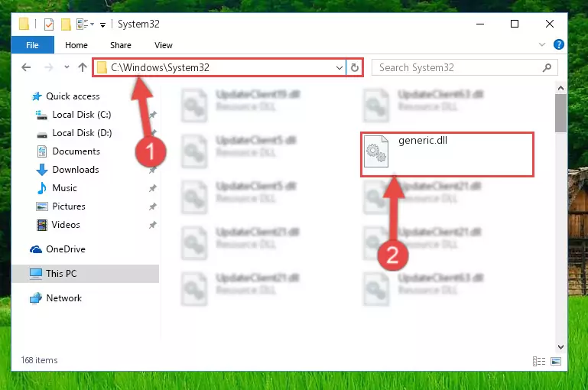This screenshot has width=588, height=390.
Task: Click the Properties icon in quick access toolbar
Action: 49,24
